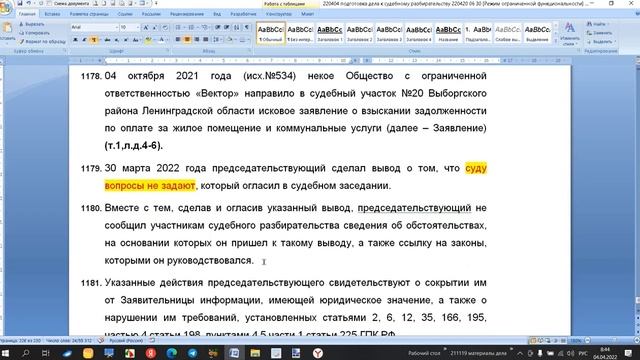Toggle subscript formatting

[117, 40]
